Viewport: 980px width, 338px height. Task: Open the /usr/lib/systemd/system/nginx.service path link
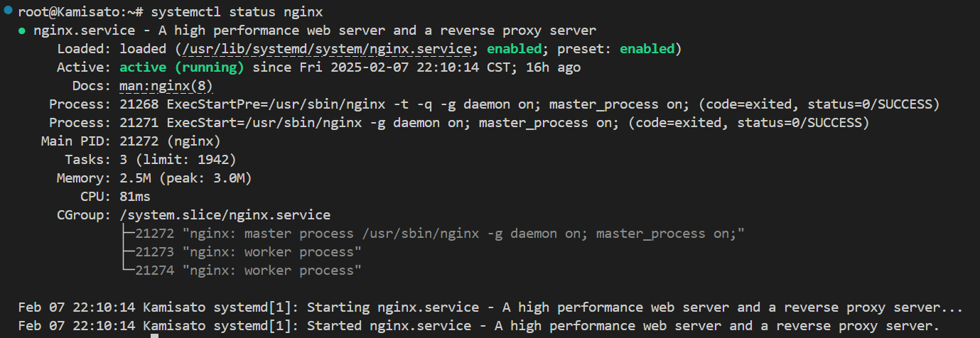[327, 49]
